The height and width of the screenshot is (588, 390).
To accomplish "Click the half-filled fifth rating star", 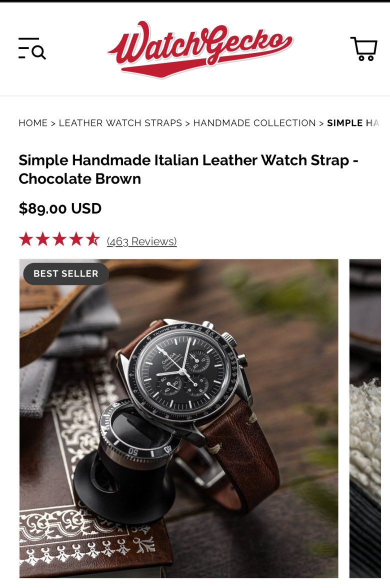I will click(x=92, y=239).
